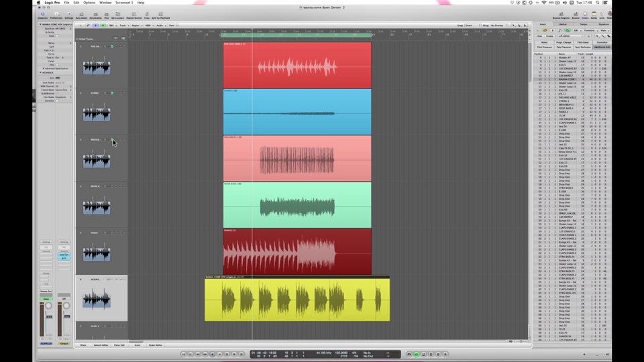Click the yellow link icon in Event list
This screenshot has width=644, height=362.
tap(545, 30)
